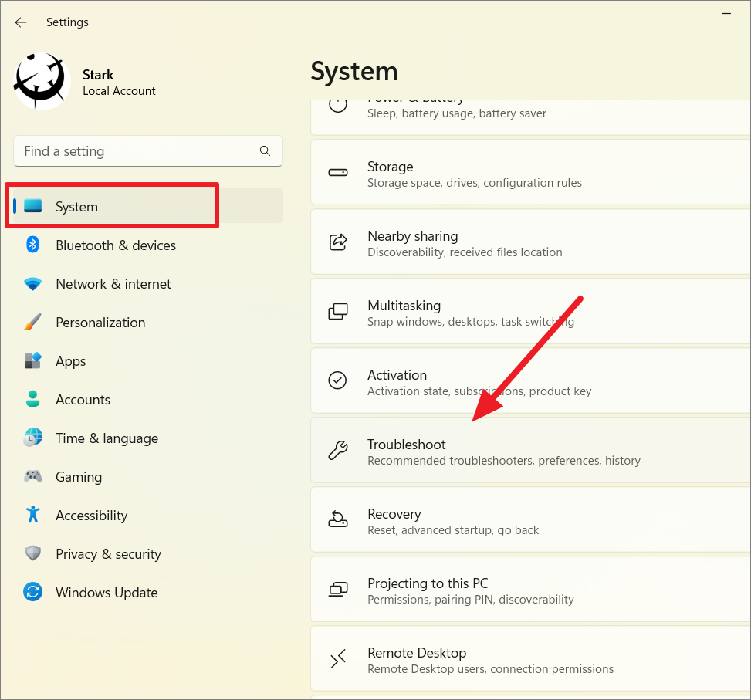Screen dimensions: 751x700
Task: Click the Recovery icon
Action: click(338, 519)
